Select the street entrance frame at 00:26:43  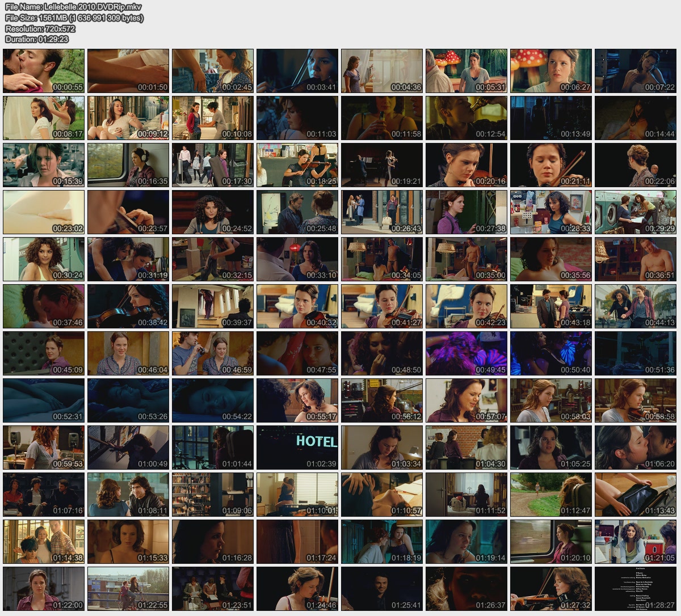(382, 212)
